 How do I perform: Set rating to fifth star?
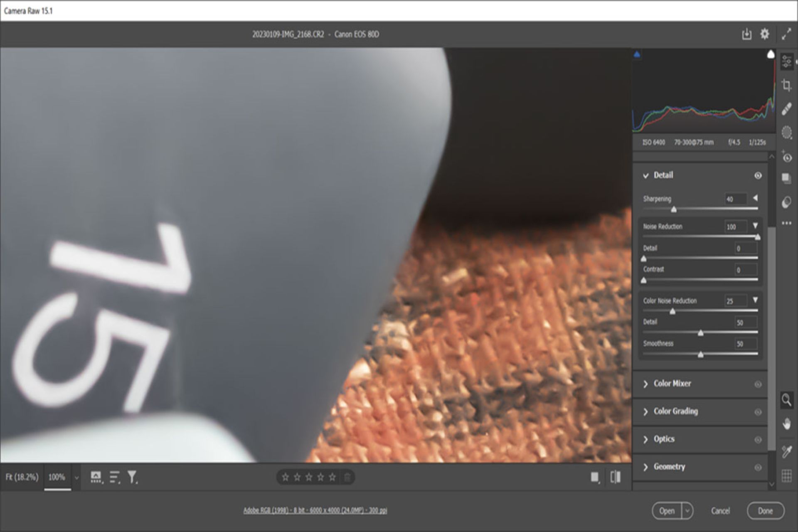point(332,477)
